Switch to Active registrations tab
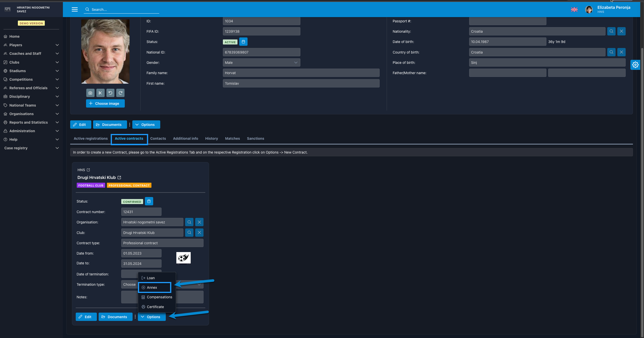The image size is (644, 338). (91, 138)
